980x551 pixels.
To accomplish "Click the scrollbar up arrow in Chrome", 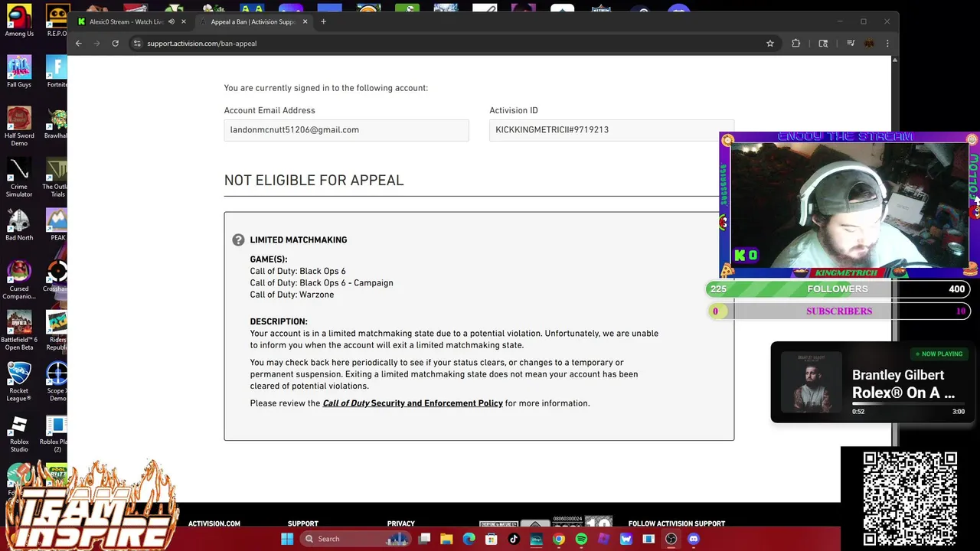I will coord(895,60).
